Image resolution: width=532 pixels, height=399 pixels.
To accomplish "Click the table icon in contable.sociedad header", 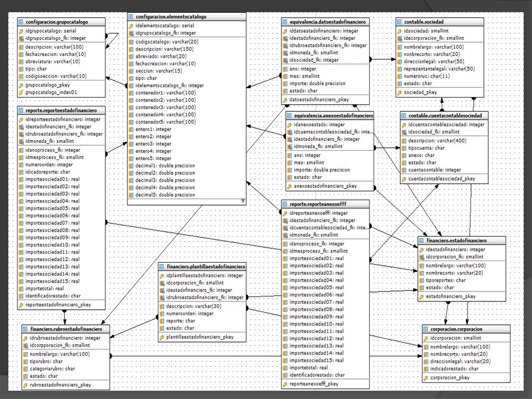I will click(399, 22).
